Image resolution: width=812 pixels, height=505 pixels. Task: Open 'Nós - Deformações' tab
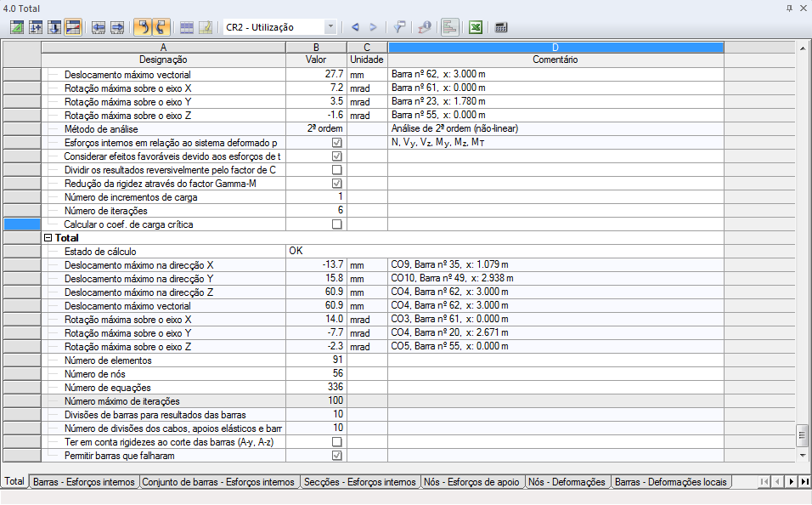(x=567, y=482)
